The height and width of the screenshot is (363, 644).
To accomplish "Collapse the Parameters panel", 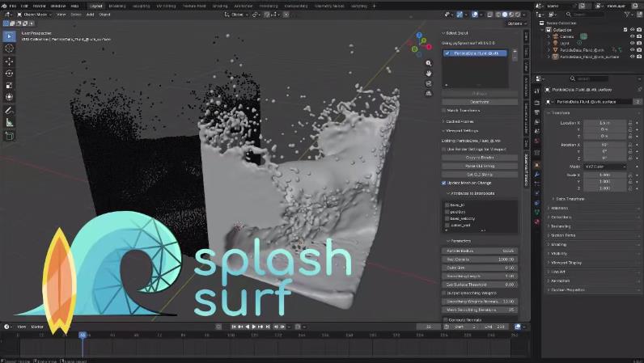I will point(459,241).
